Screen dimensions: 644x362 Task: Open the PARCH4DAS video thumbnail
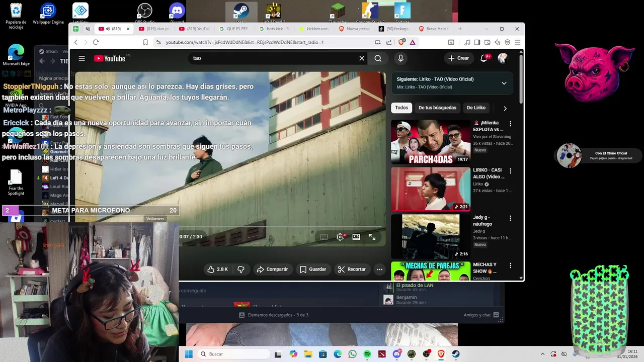point(431,142)
